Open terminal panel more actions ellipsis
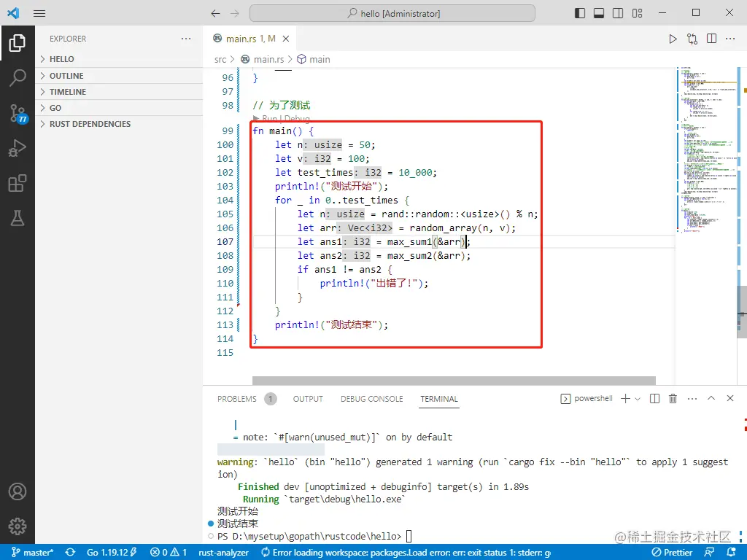Viewport: 747px width, 560px height. pyautogui.click(x=692, y=399)
